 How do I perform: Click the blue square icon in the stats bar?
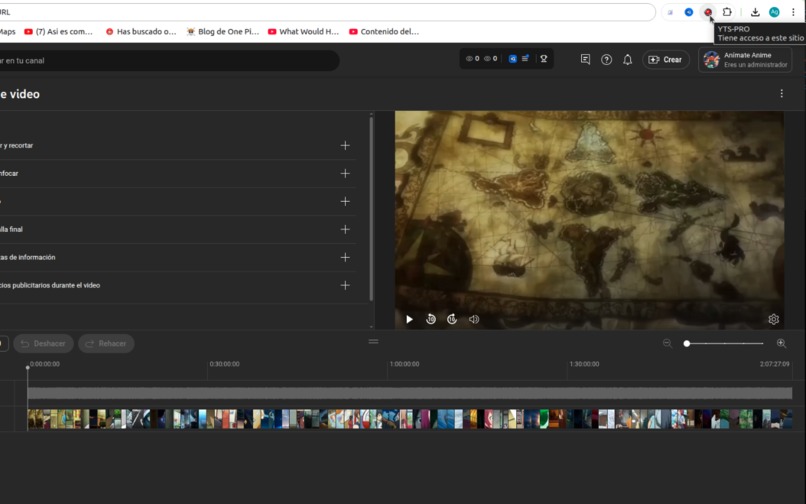[512, 59]
